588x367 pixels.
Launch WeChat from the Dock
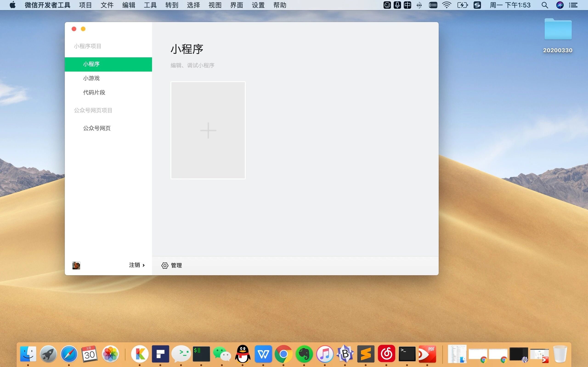222,354
